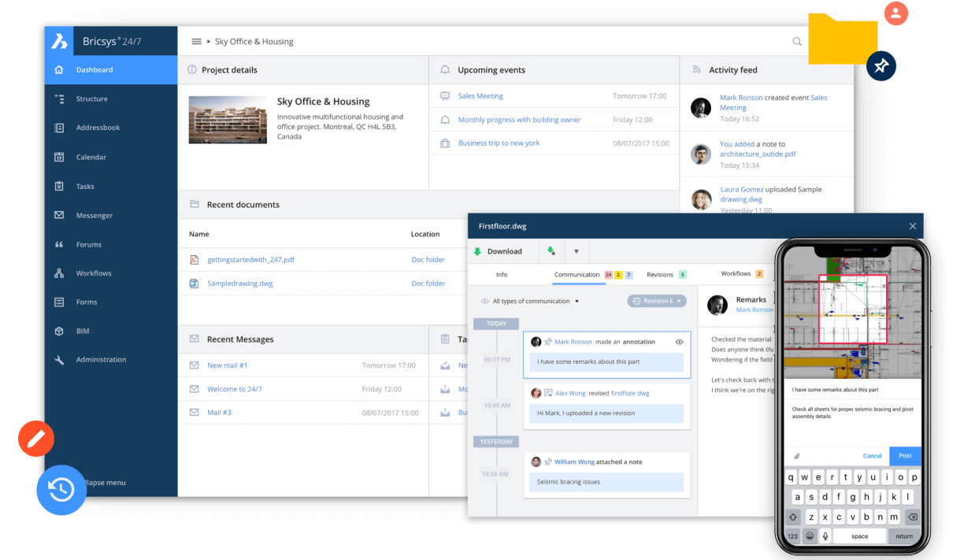
Task: Click the PDF icon beside gettingstartedwith_247.pdf
Action: (194, 260)
